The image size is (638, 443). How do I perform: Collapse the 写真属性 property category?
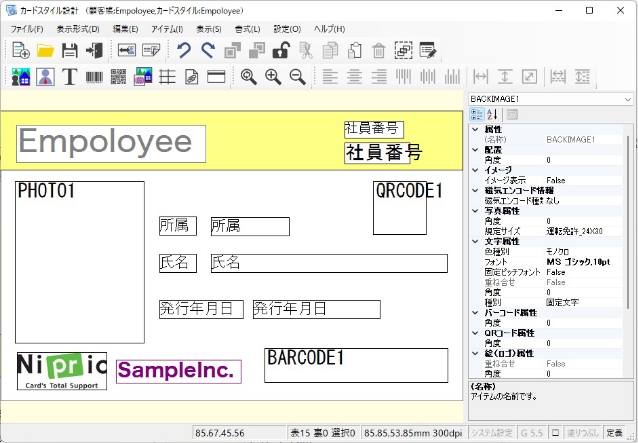coord(475,211)
